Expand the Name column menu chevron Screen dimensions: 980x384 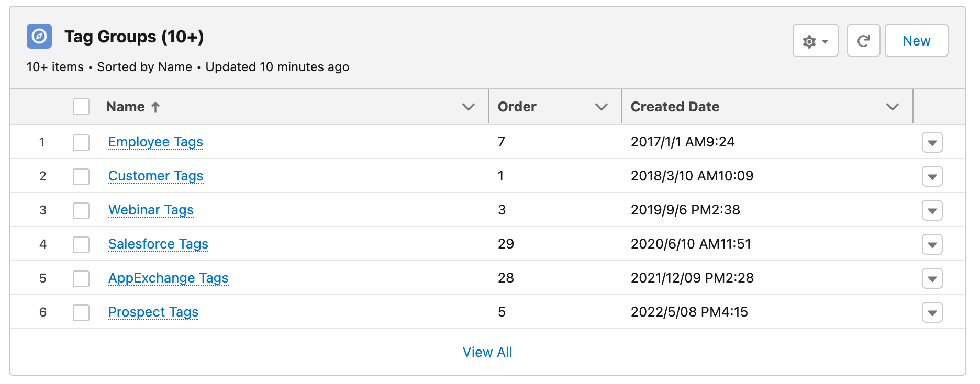tap(469, 107)
